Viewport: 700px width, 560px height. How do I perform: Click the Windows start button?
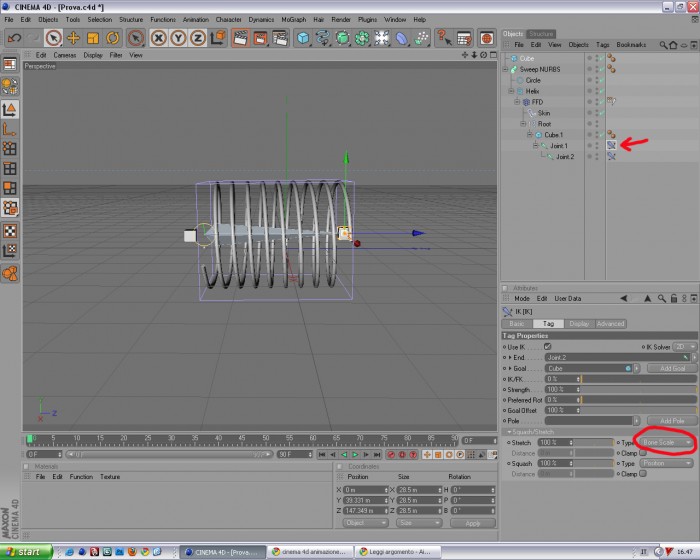coord(26,552)
